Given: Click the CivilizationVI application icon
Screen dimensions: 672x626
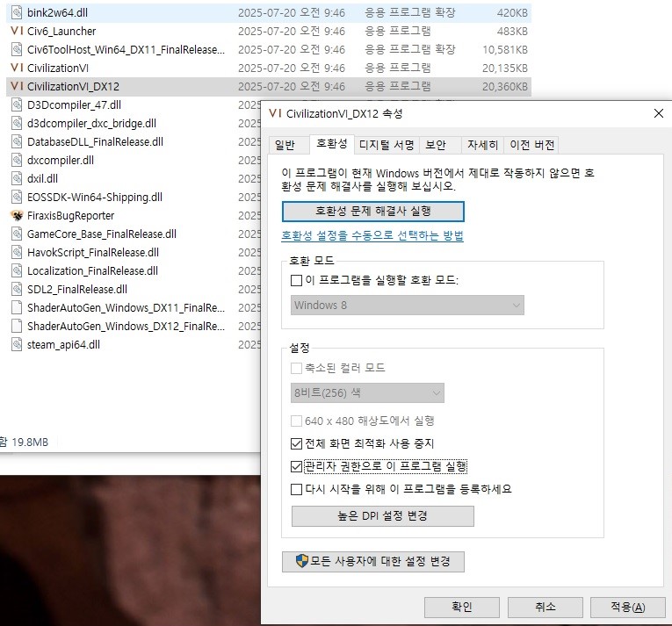Looking at the screenshot, I should (17, 68).
